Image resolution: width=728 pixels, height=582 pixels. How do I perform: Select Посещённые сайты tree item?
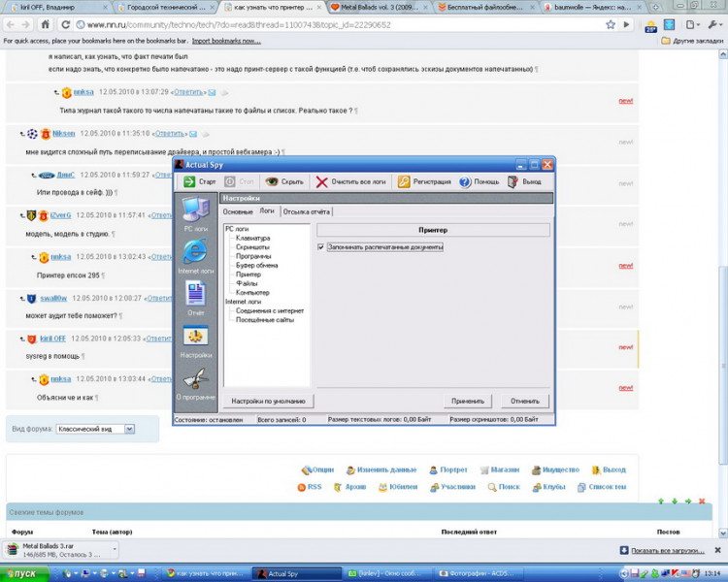265,320
